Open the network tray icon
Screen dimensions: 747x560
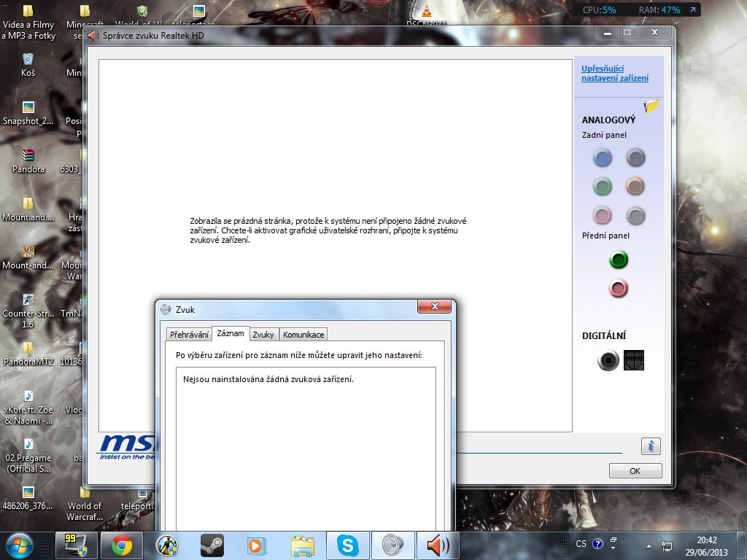tap(667, 545)
